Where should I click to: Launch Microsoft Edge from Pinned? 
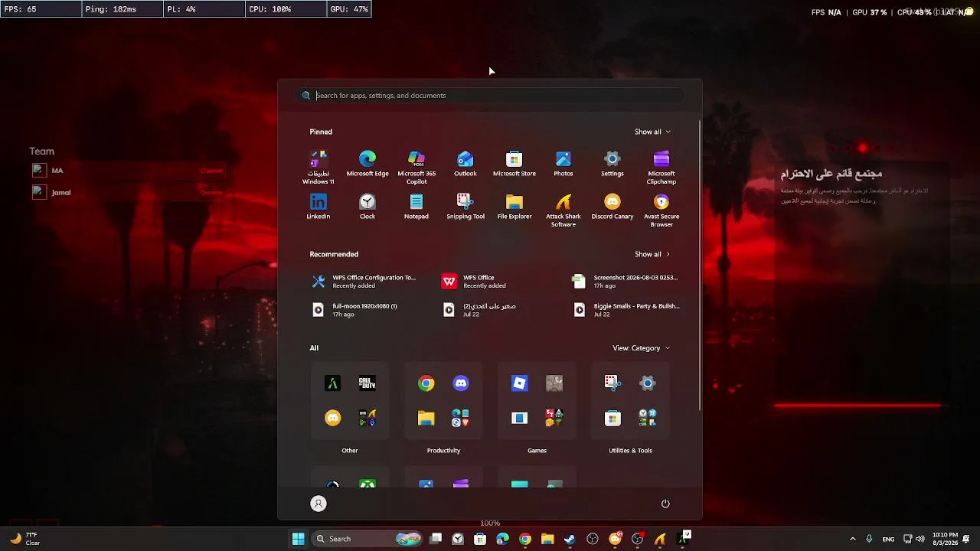tap(367, 164)
